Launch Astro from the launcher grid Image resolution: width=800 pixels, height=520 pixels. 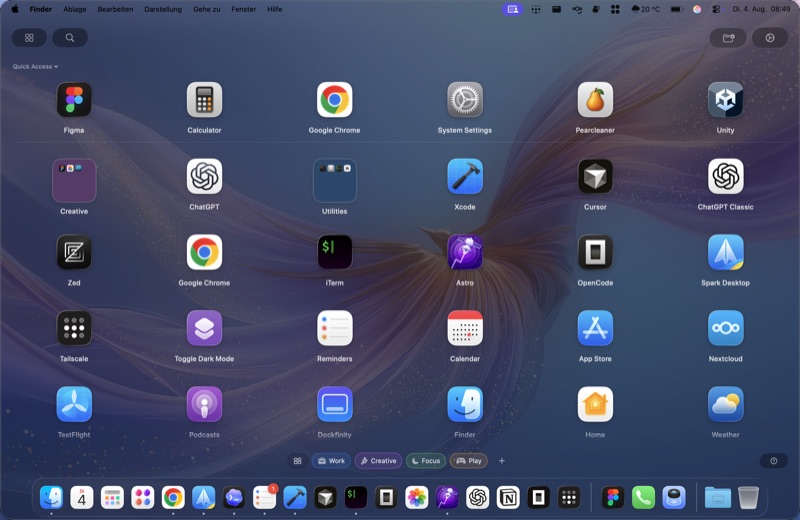[x=465, y=252]
